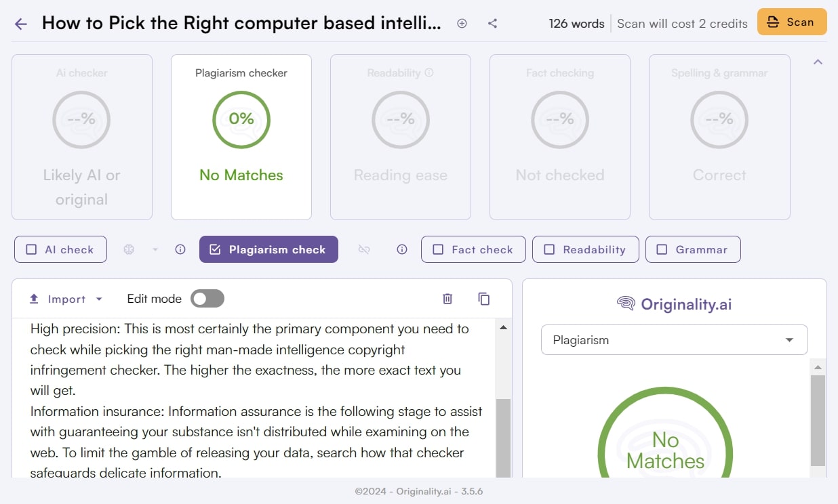Click the text editor scrollbar
The image size is (838, 504).
coord(503,434)
